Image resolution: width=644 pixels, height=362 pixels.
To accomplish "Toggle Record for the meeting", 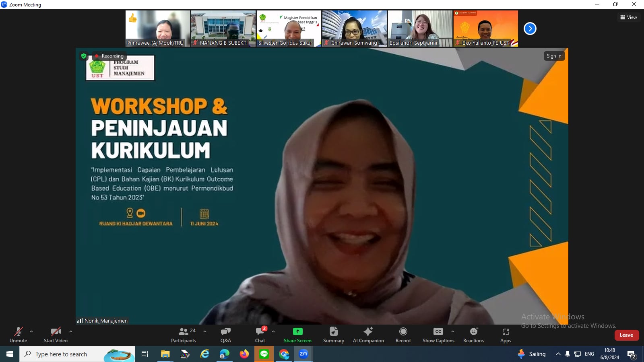I will pyautogui.click(x=403, y=335).
